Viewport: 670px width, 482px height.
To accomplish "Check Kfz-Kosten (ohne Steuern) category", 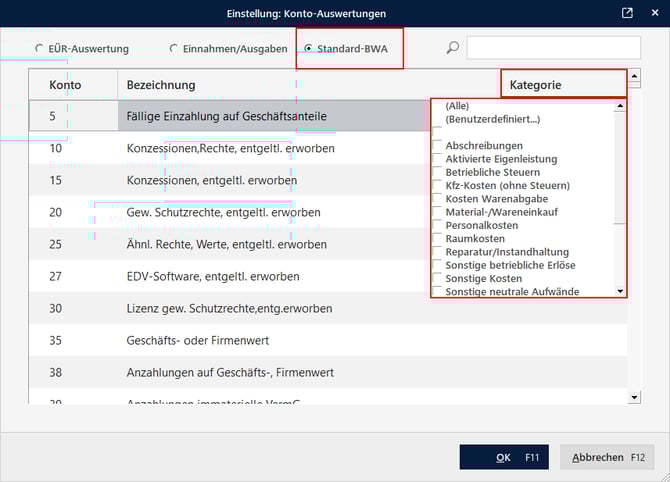I will tap(437, 185).
